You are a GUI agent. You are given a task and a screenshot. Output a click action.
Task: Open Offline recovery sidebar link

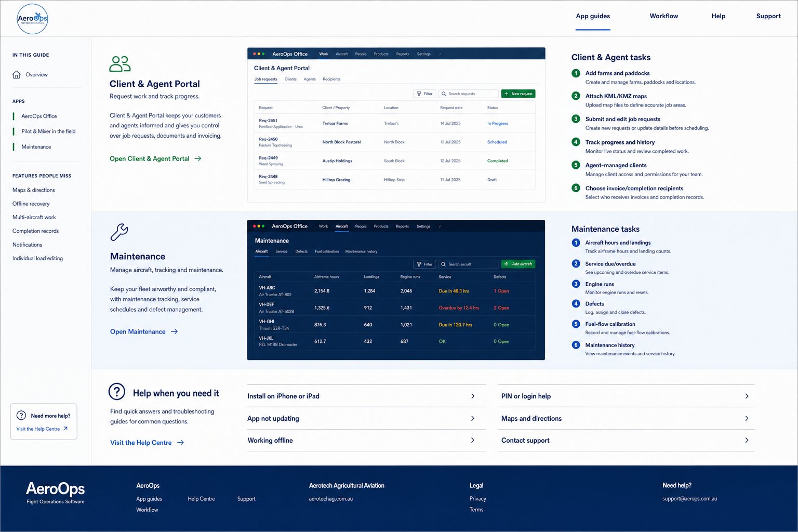[31, 204]
